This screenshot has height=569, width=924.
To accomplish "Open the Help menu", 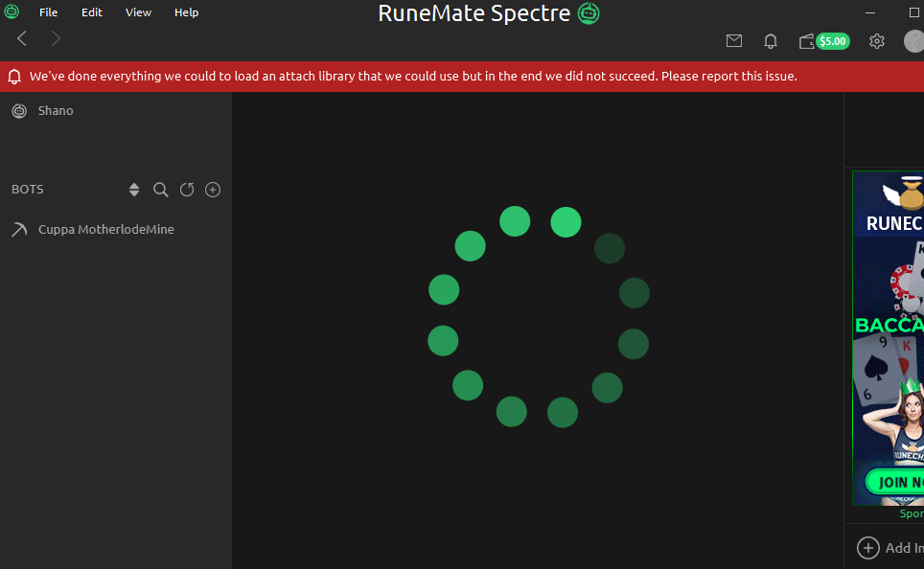I will [186, 12].
